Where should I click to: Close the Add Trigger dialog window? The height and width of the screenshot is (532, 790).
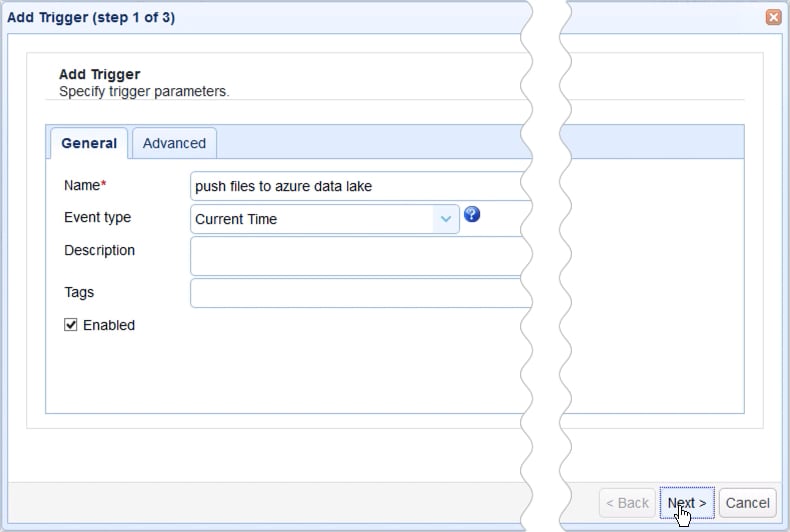(x=773, y=17)
